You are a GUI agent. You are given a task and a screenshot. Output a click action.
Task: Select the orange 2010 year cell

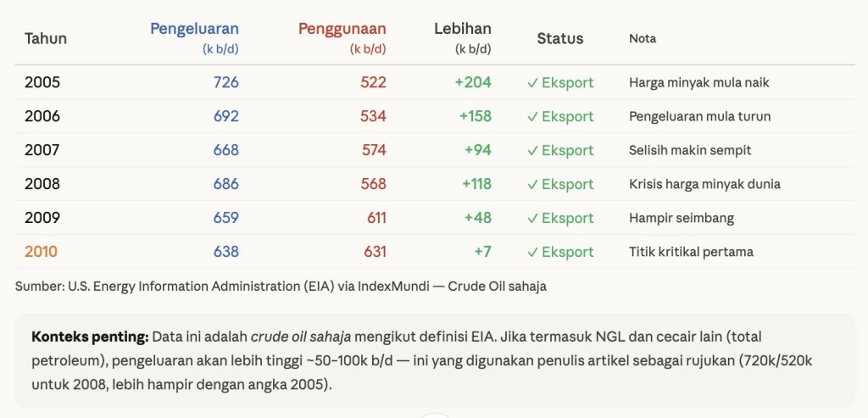(42, 252)
